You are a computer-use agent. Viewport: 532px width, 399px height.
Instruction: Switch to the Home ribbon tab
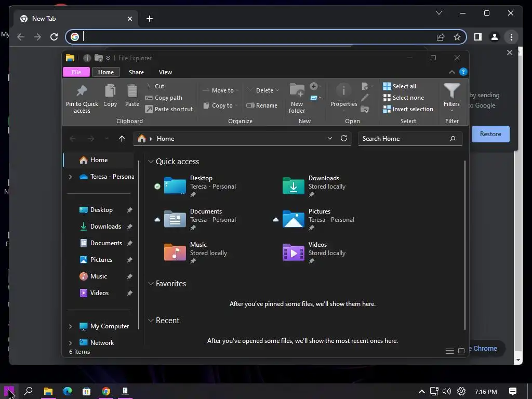pos(106,72)
